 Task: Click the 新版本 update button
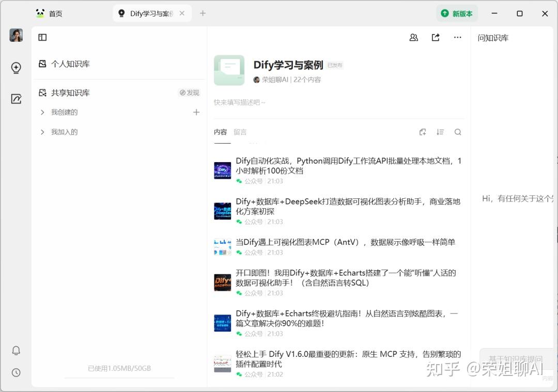pos(457,13)
